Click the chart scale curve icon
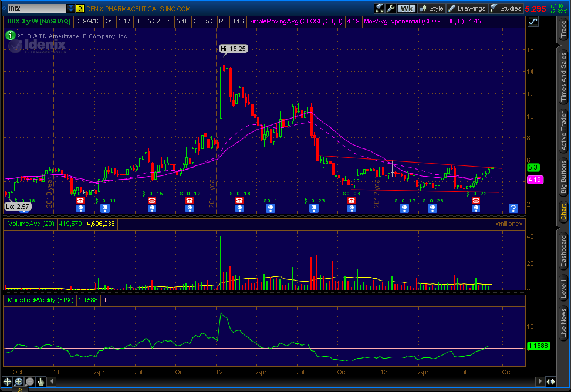The width and height of the screenshot is (571, 392). pos(533,22)
